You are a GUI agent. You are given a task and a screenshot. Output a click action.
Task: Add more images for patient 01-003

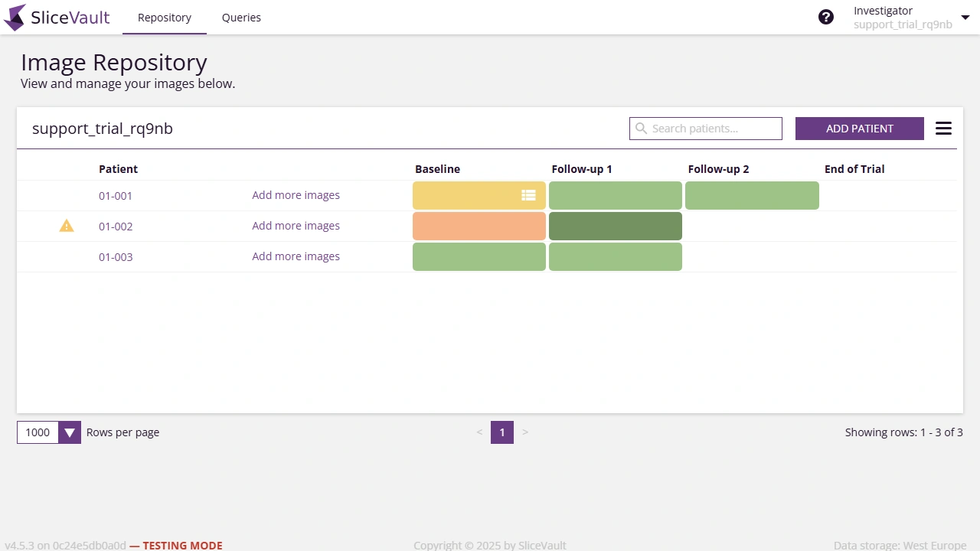pyautogui.click(x=296, y=256)
